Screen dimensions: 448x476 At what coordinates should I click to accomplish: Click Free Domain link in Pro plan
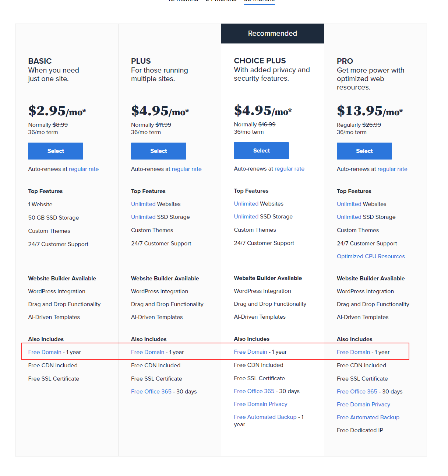click(x=353, y=352)
